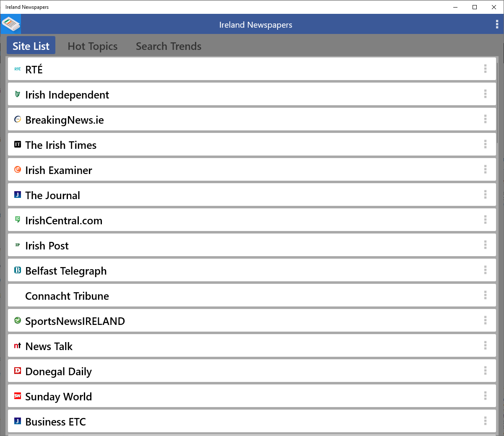Select the Site List tab

pyautogui.click(x=31, y=46)
